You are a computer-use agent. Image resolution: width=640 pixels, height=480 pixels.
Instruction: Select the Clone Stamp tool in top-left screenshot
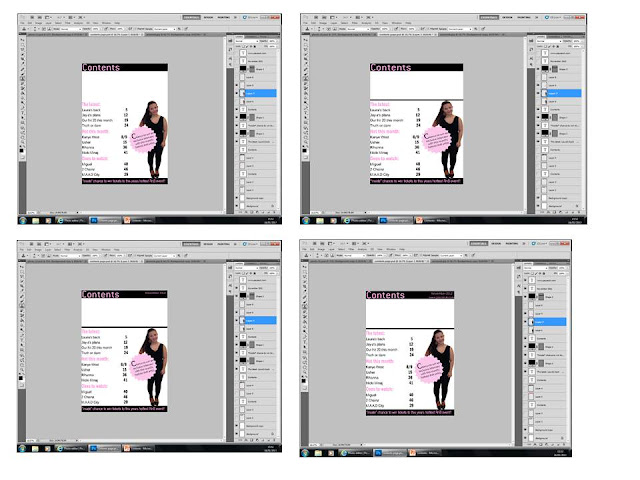pyautogui.click(x=22, y=78)
